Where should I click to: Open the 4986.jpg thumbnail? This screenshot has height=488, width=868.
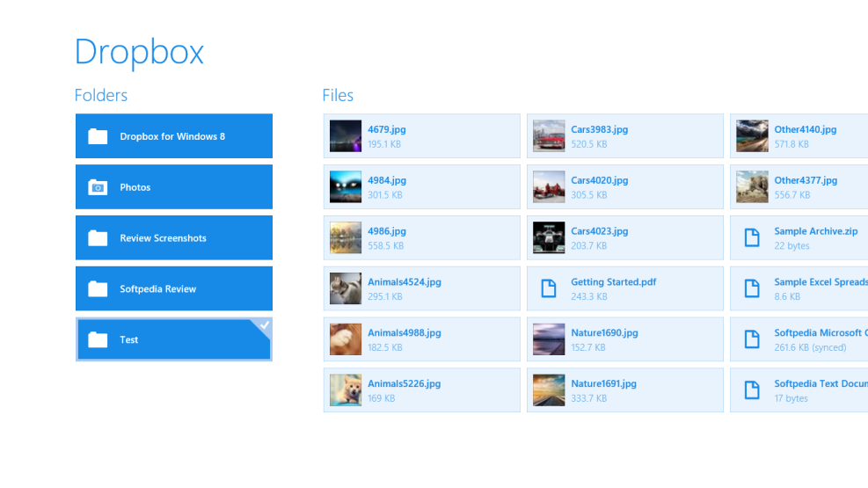346,238
